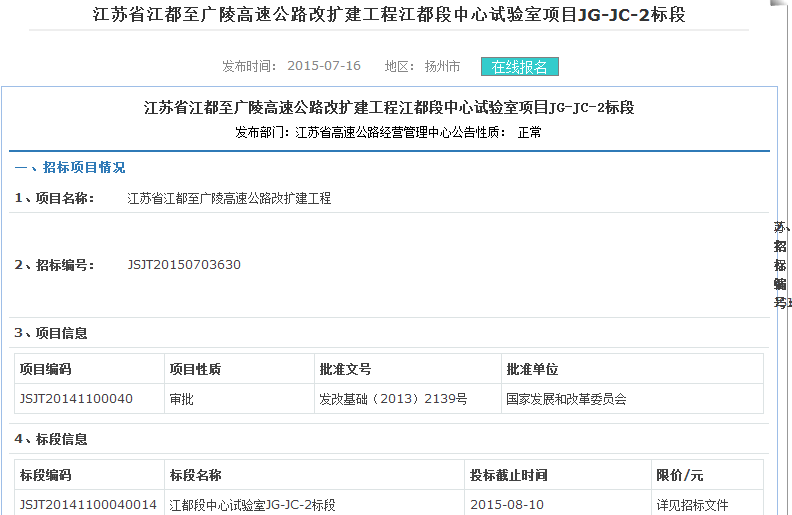Click the section code JSJT20141100040014 cell
This screenshot has width=792, height=515.
(x=88, y=504)
